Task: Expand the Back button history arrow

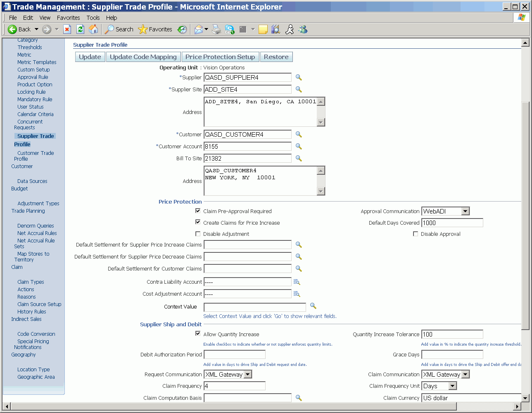Action: point(36,29)
